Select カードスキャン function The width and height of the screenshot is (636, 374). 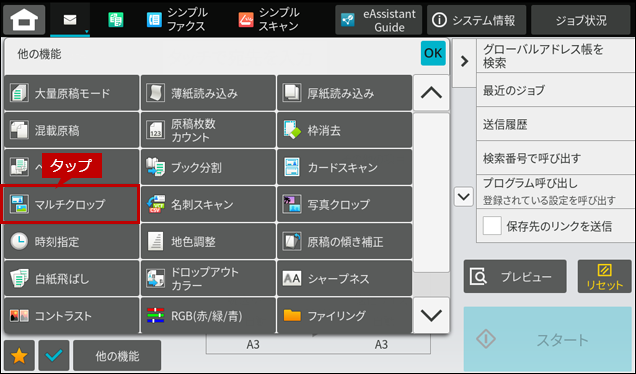(x=344, y=167)
